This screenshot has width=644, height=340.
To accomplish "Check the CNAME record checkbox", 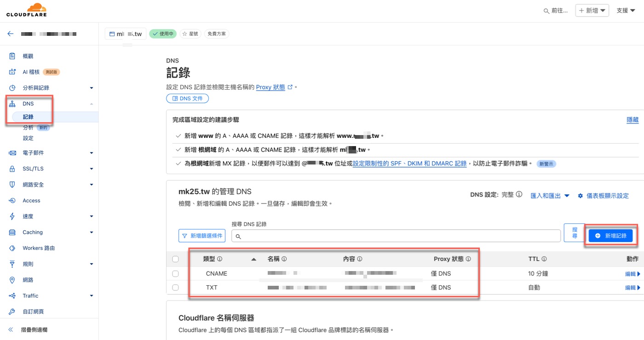I will point(175,274).
